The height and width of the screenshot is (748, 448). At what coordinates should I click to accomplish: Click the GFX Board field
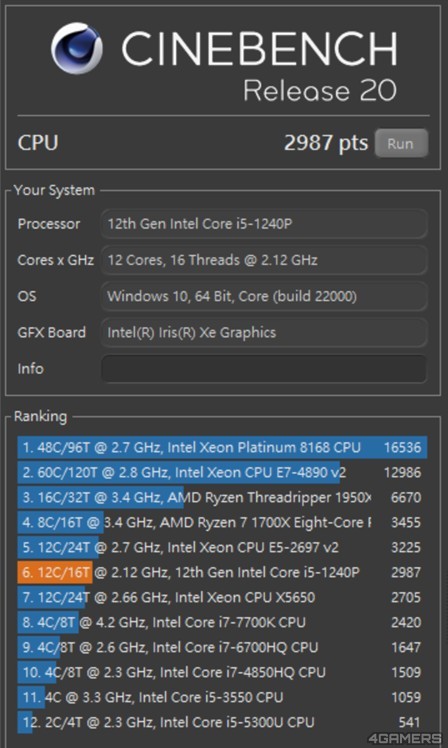(x=264, y=332)
